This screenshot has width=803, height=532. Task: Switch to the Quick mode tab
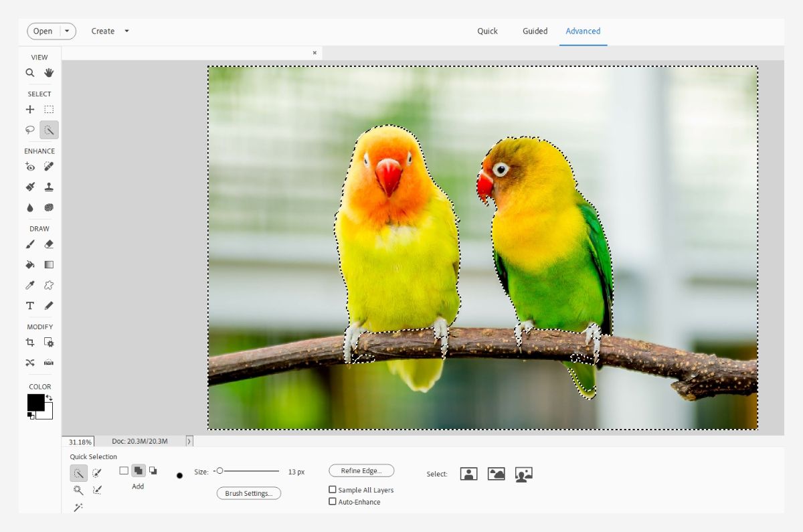pyautogui.click(x=487, y=31)
